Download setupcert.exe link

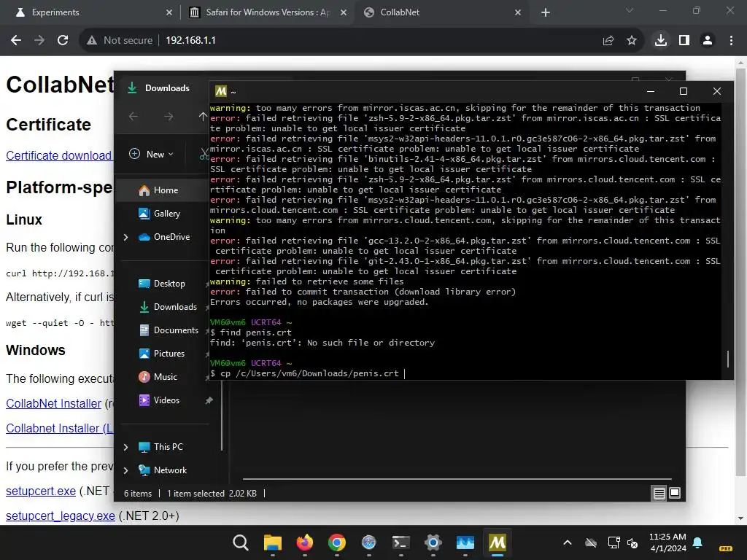pos(41,491)
